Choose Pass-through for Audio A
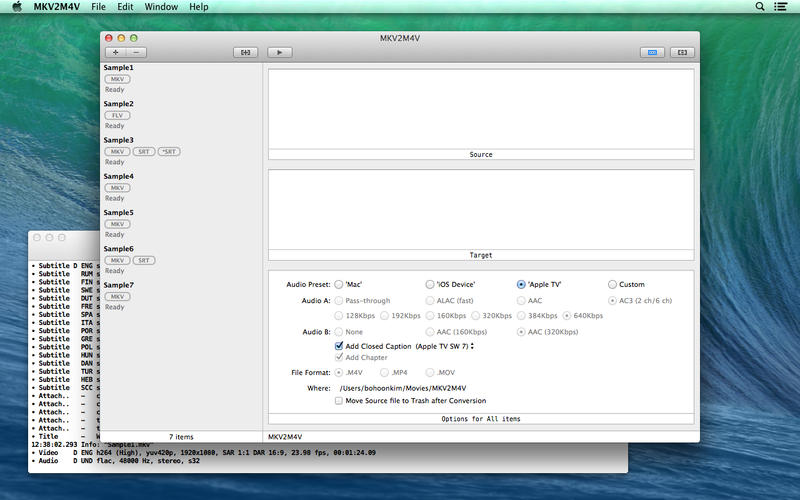The image size is (800, 500). (338, 301)
